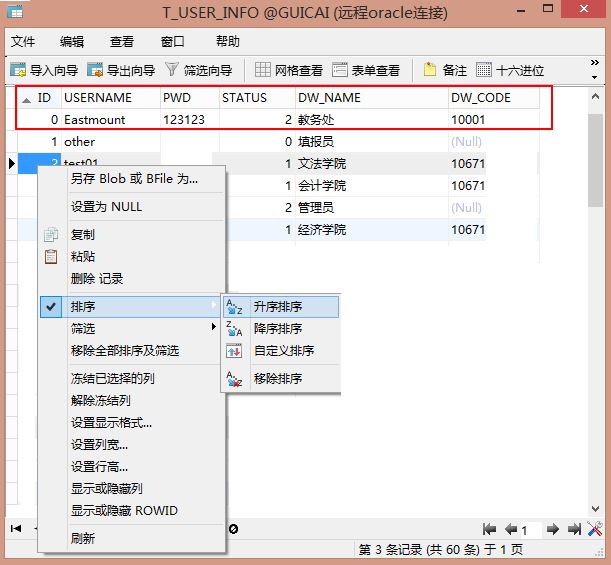Expand toolbar overflow chevron
This screenshot has height=565, width=611.
tap(595, 63)
